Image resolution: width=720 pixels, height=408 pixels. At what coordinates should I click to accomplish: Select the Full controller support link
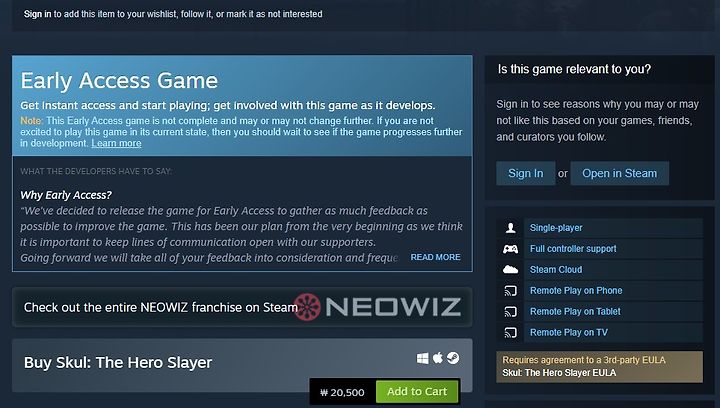(573, 249)
